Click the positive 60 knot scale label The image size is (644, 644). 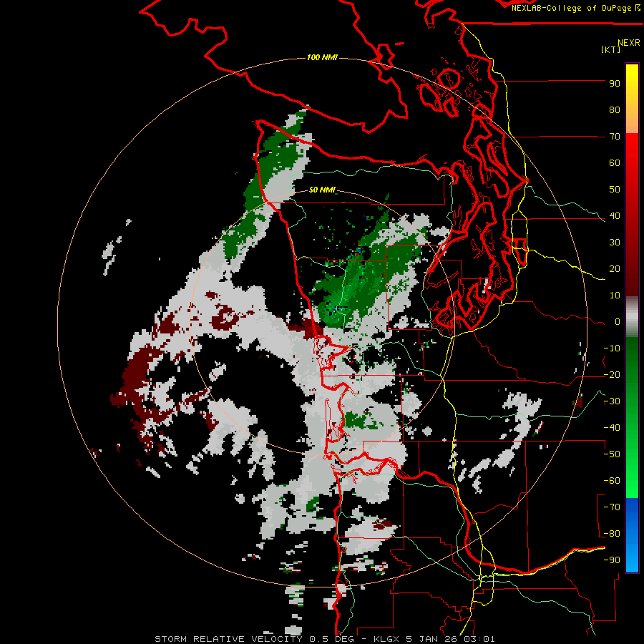(615, 163)
